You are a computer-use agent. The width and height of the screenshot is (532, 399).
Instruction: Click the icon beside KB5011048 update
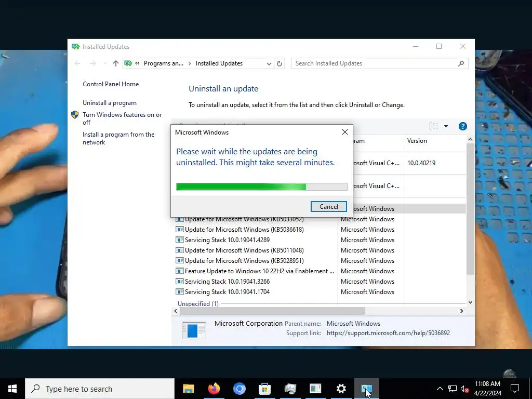pyautogui.click(x=179, y=250)
